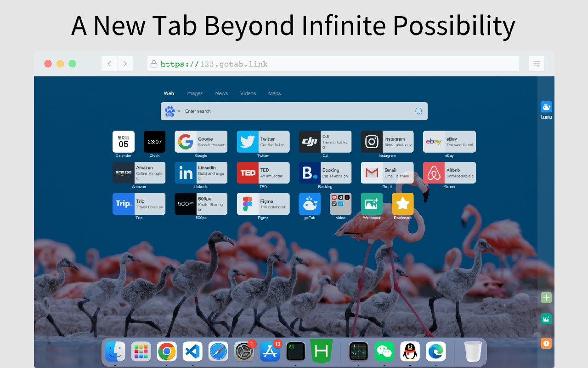The width and height of the screenshot is (588, 368).
Task: Switch to the News search tab
Action: pyautogui.click(x=221, y=93)
